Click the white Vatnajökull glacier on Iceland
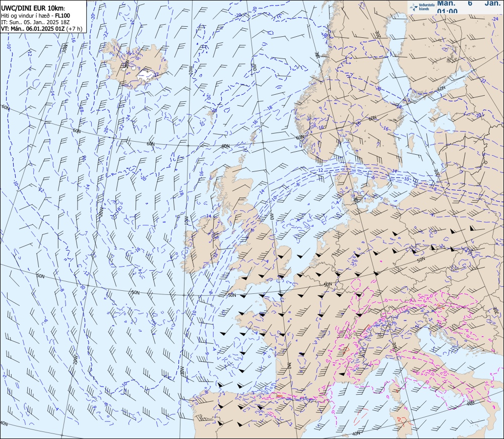This screenshot has height=439, width=504. pos(146,75)
